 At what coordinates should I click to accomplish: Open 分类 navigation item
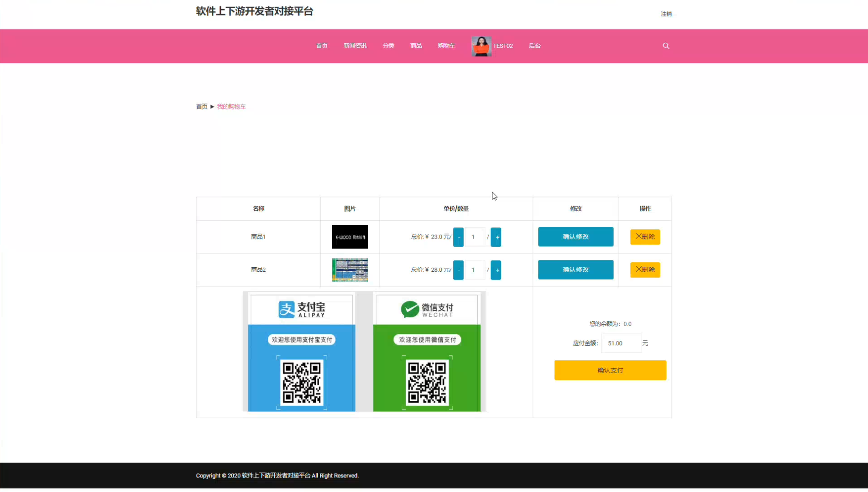pos(388,46)
